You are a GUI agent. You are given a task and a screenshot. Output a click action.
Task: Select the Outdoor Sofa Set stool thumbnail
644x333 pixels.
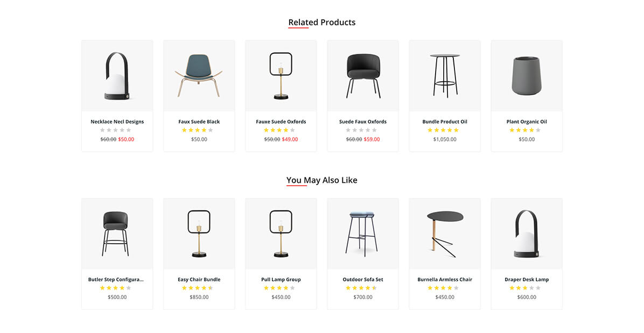[362, 234]
